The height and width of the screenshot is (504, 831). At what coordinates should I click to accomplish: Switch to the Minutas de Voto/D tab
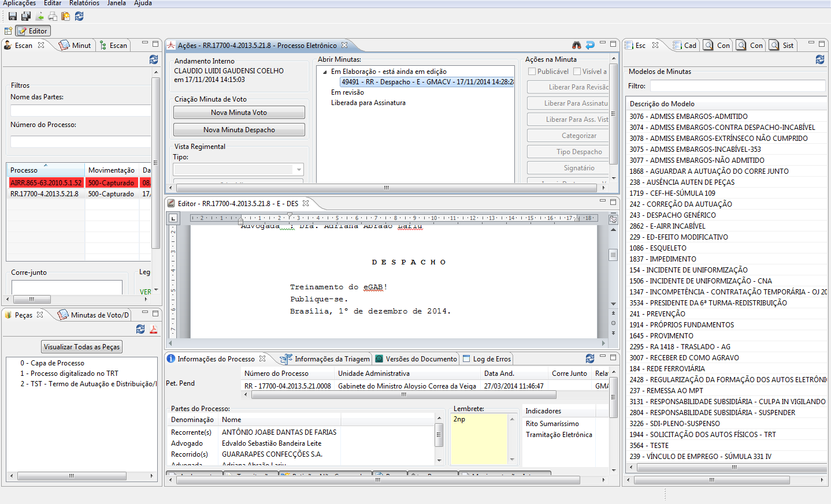[x=94, y=315]
